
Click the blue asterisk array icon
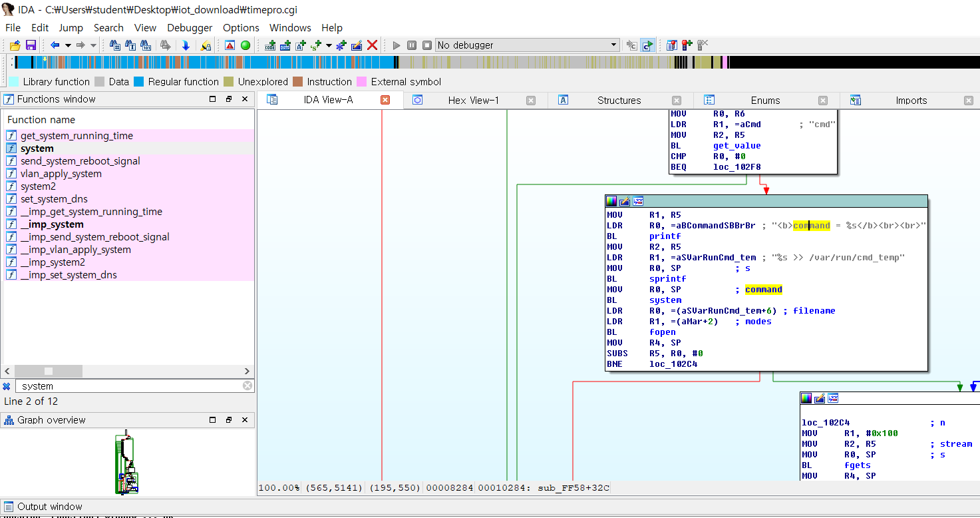coord(341,45)
